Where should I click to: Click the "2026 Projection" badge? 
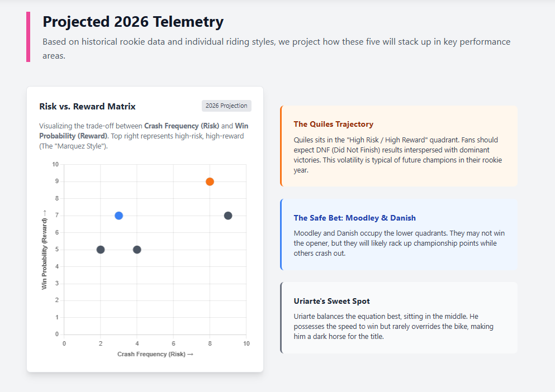(226, 106)
